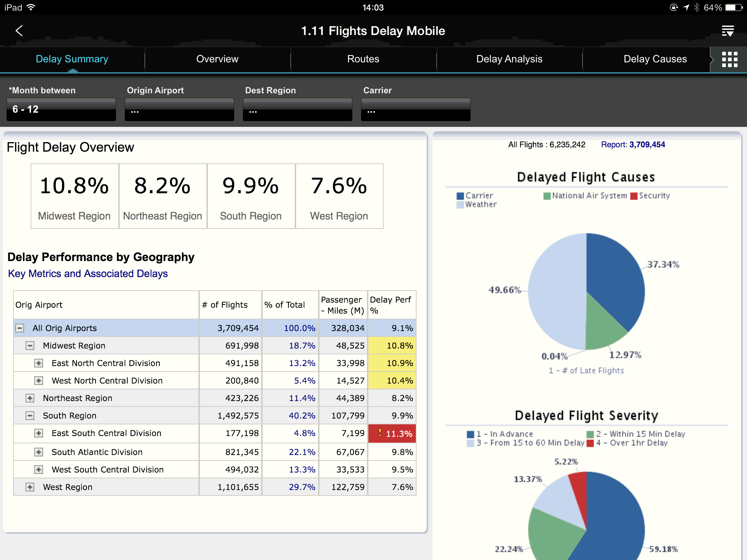Expand South Atlantic Division row
This screenshot has height=560, width=747.
pos(39,452)
